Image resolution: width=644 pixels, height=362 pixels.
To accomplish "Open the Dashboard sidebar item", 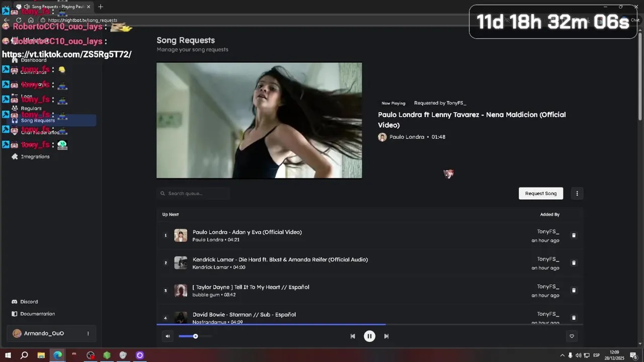I will point(34,60).
